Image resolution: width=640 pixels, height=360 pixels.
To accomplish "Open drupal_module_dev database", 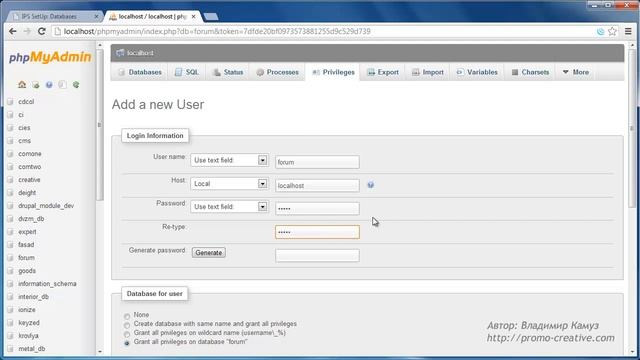I will point(46,206).
